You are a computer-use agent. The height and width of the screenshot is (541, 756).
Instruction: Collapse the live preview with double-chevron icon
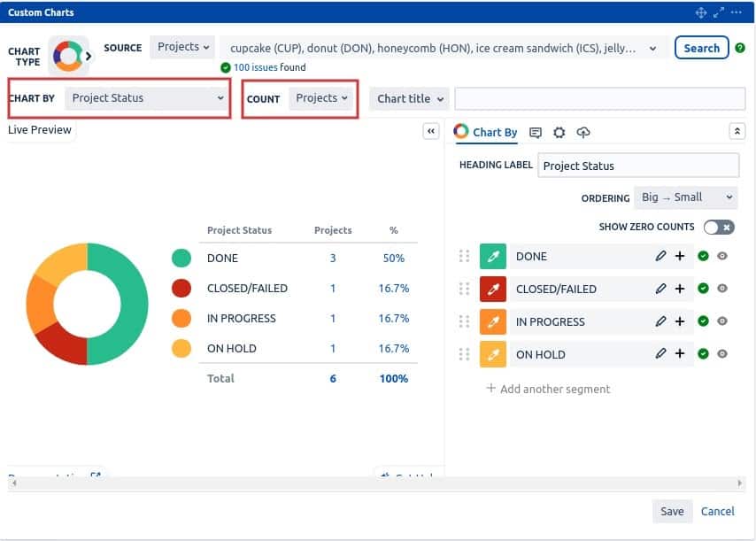click(431, 131)
